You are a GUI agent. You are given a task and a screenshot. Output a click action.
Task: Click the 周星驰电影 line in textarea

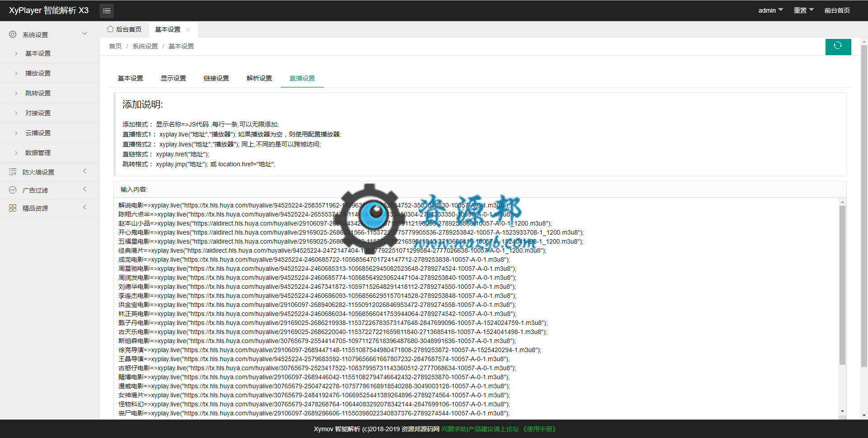[x=317, y=268]
